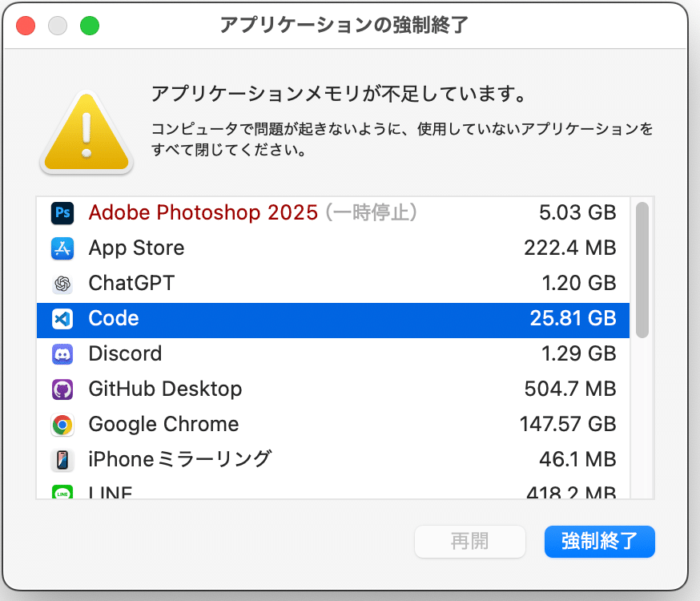Select the Google Chrome 147.57 GB row
The width and height of the screenshot is (700, 601).
tap(333, 424)
